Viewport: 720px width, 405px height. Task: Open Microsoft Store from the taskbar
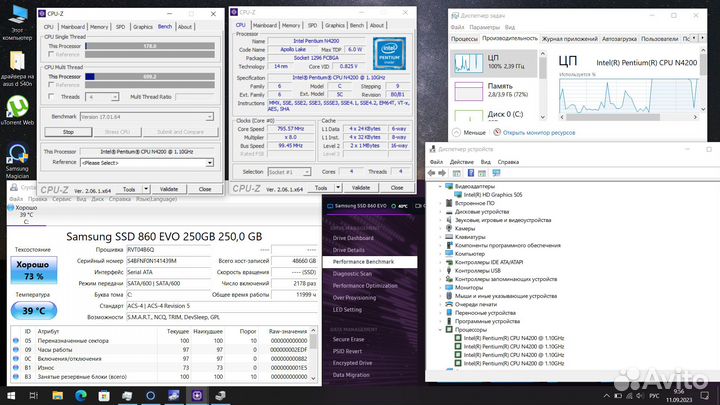(x=104, y=395)
